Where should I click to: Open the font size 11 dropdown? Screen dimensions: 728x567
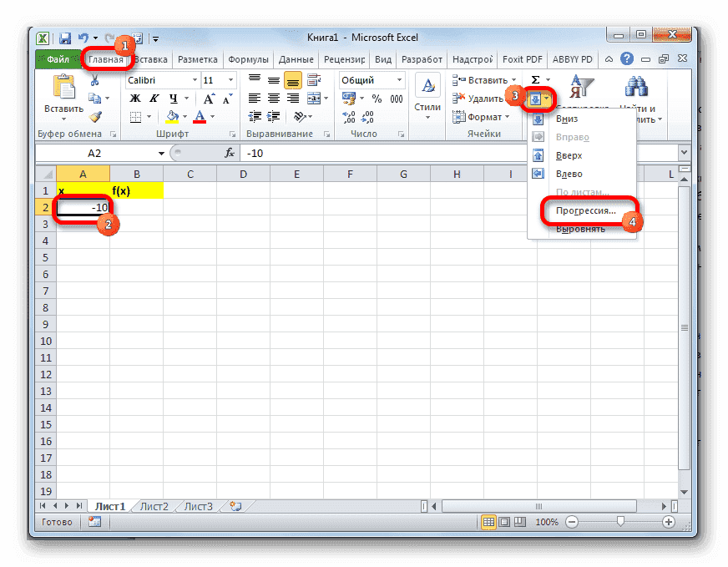(230, 80)
